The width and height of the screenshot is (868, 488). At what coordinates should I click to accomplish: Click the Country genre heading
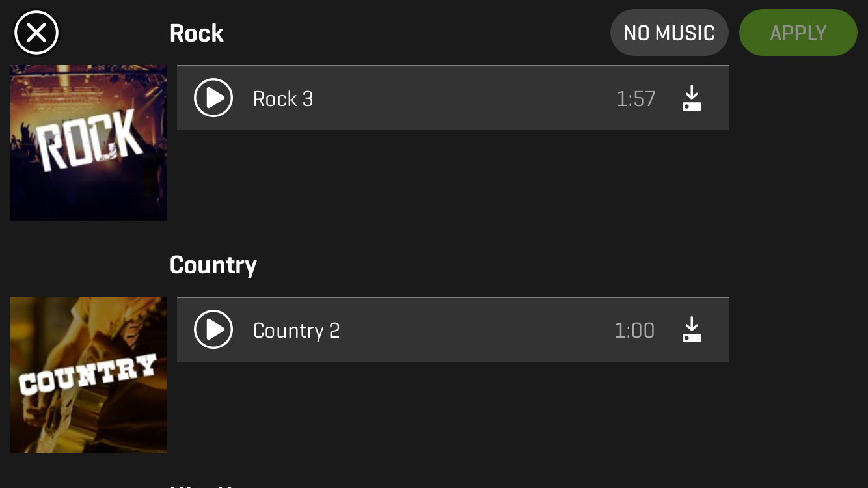click(x=213, y=265)
